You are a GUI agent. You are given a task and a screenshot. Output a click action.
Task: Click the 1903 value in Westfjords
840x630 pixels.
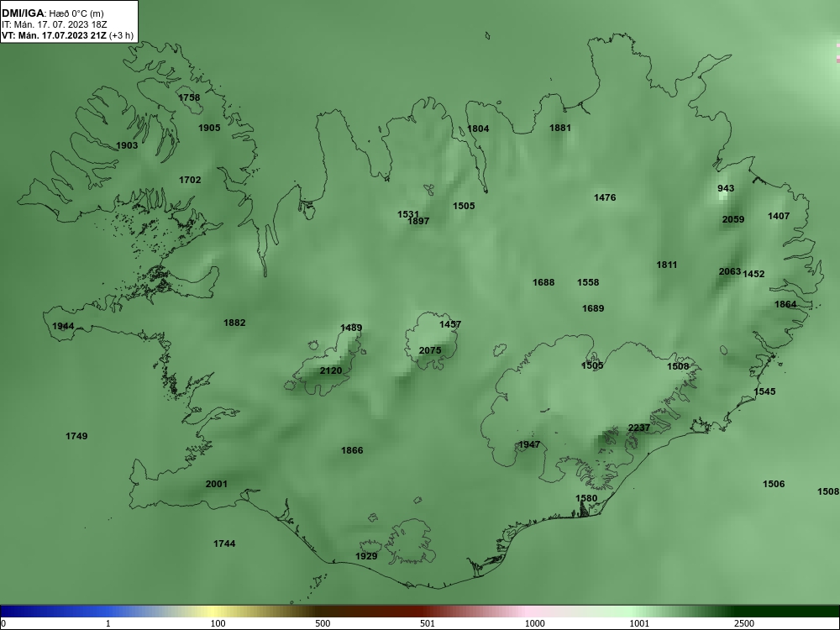pos(127,145)
